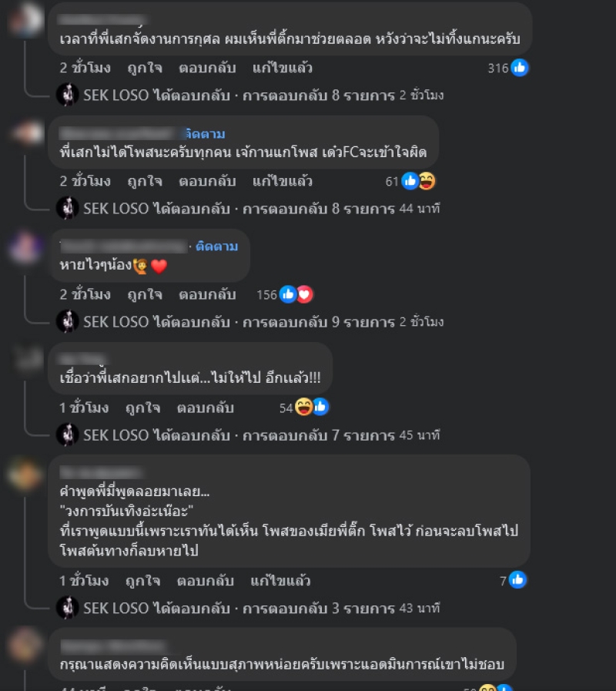Screen dimensions: 616x691
Task: Toggle ถูกใจ on the comment with 54 reactions
Action: 142,408
